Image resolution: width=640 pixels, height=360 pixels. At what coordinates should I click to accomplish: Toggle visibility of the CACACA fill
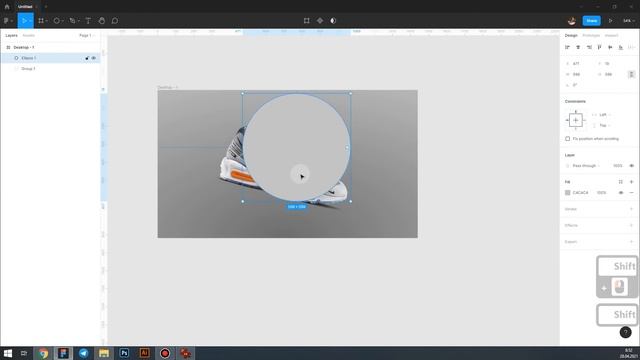[x=621, y=193]
